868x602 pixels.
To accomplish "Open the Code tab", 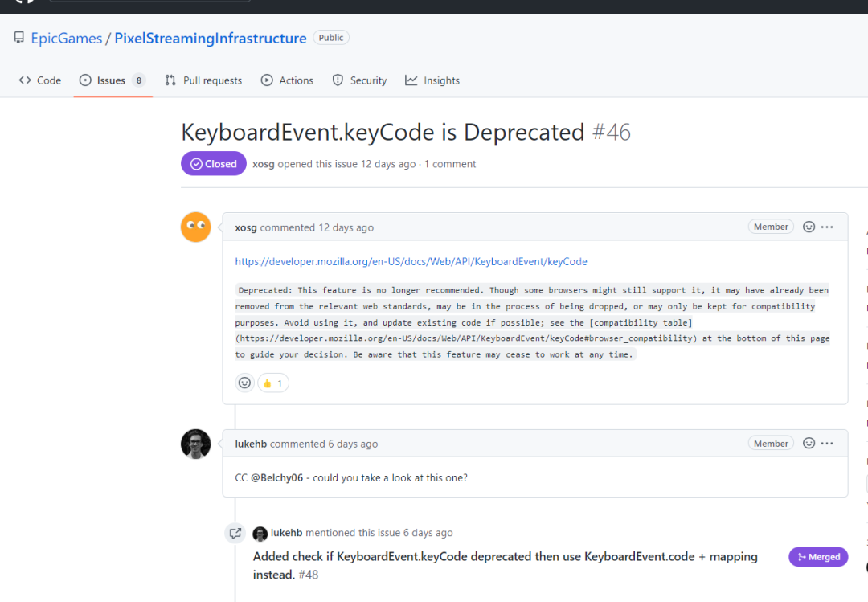I will coord(40,80).
